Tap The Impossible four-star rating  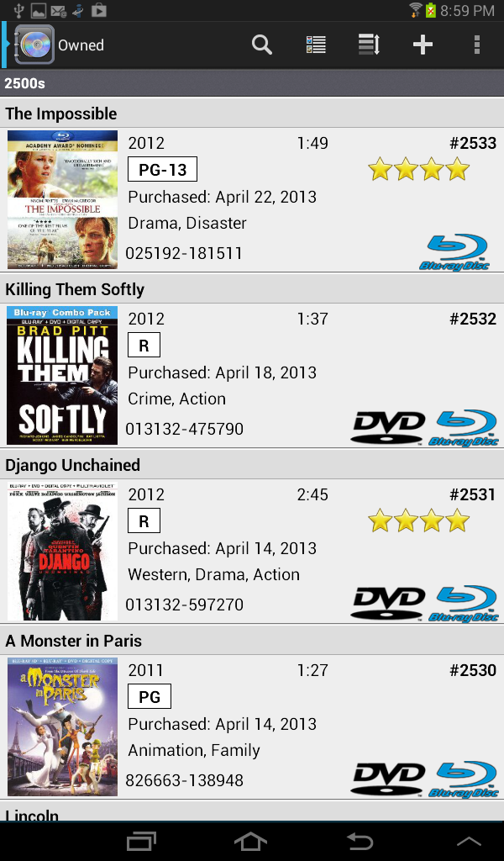[419, 169]
